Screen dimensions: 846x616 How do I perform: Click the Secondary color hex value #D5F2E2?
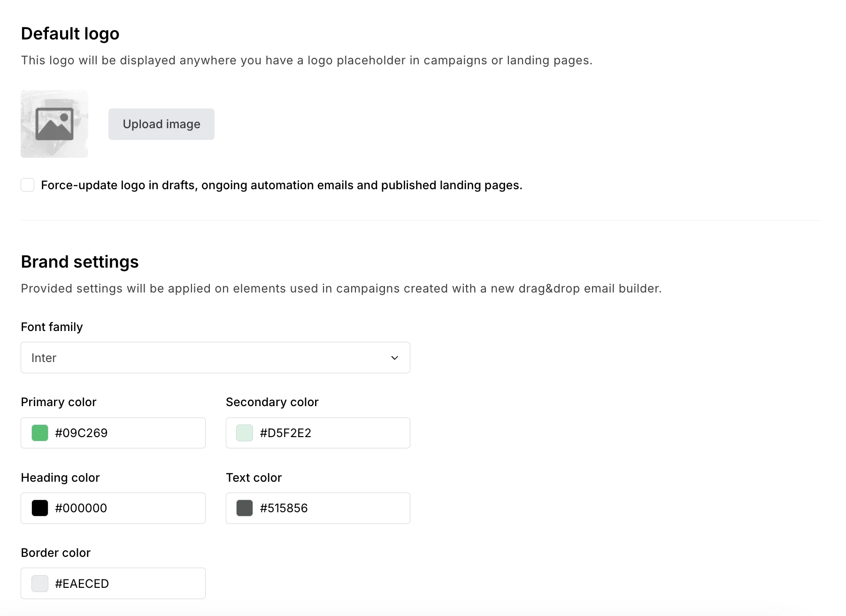[285, 433]
